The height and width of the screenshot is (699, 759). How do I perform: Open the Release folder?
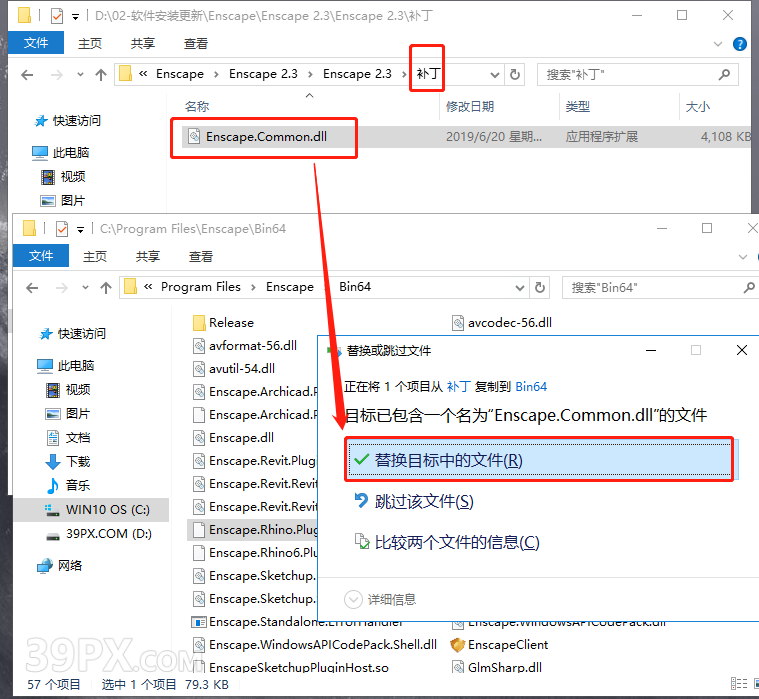coord(230,323)
